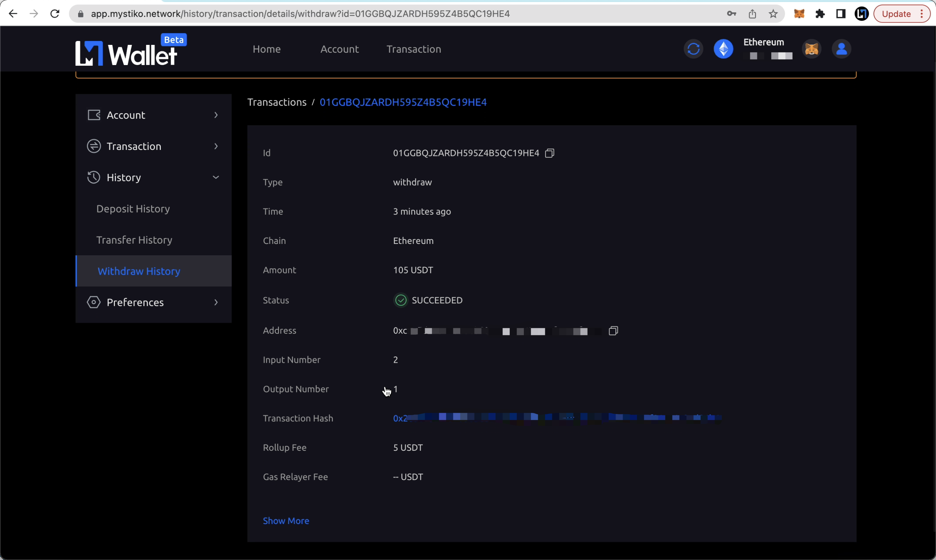Viewport: 936px width, 560px height.
Task: Copy the transaction Id with copy icon
Action: (550, 153)
